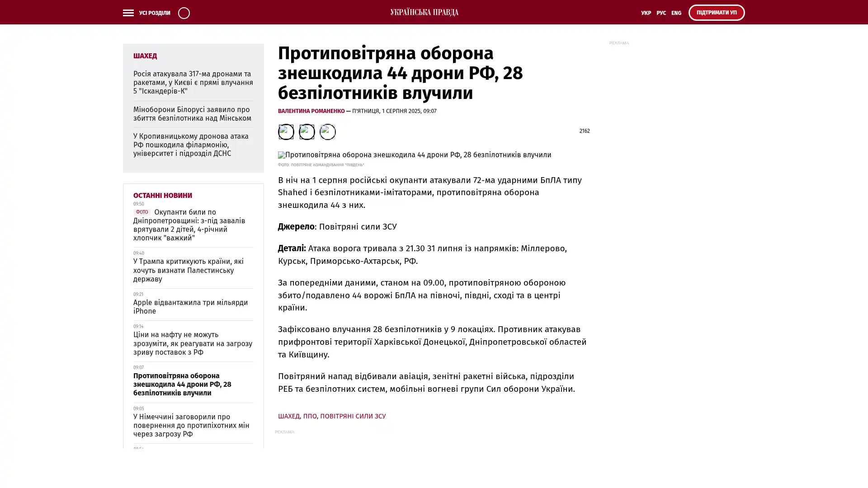The height and width of the screenshot is (488, 868).
Task: Open the ППО tag
Action: [x=310, y=416]
